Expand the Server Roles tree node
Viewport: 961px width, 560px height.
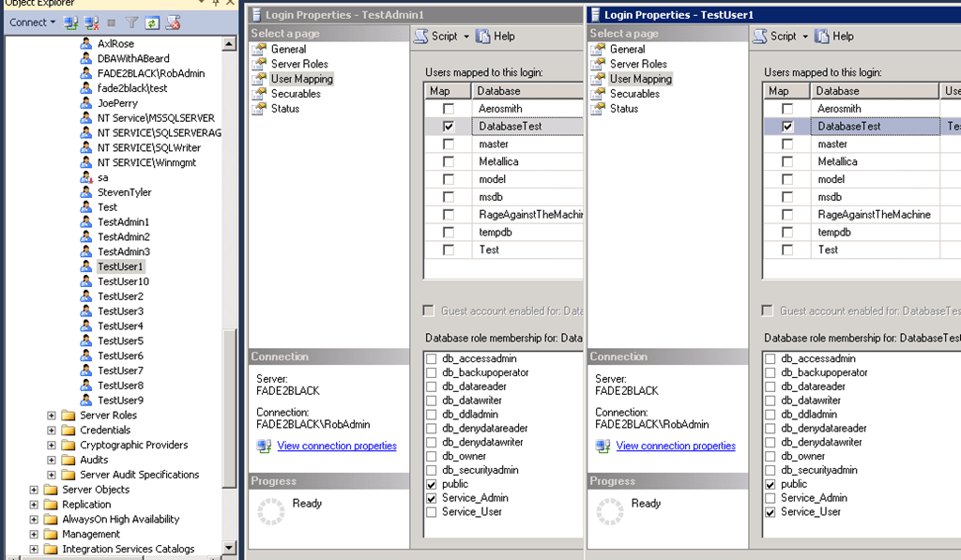tap(52, 416)
